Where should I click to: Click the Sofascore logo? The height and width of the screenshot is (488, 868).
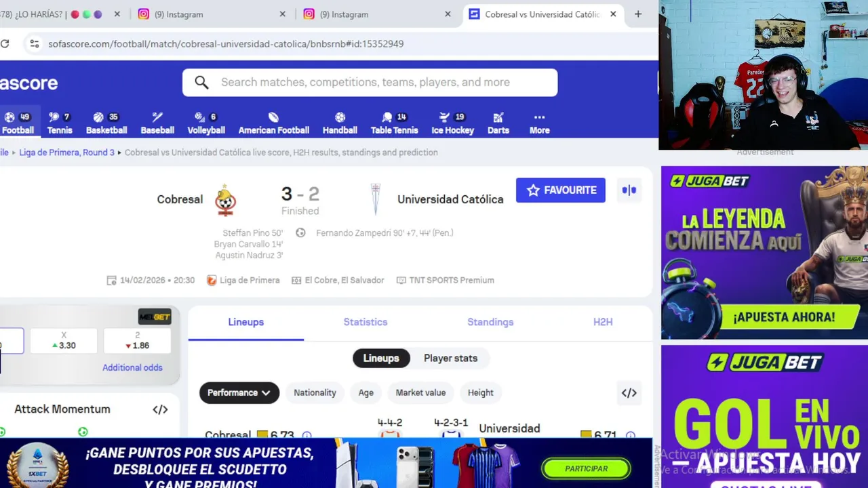(x=28, y=83)
